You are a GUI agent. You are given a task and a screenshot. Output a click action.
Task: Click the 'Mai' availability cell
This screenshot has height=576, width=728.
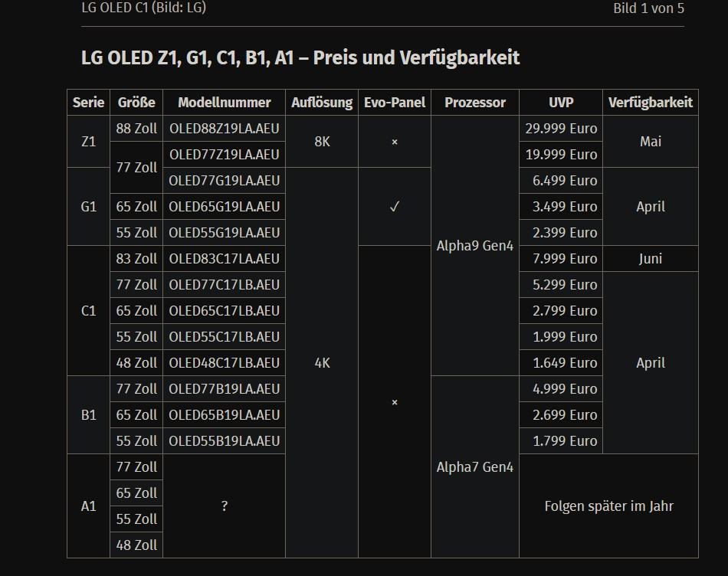(651, 142)
